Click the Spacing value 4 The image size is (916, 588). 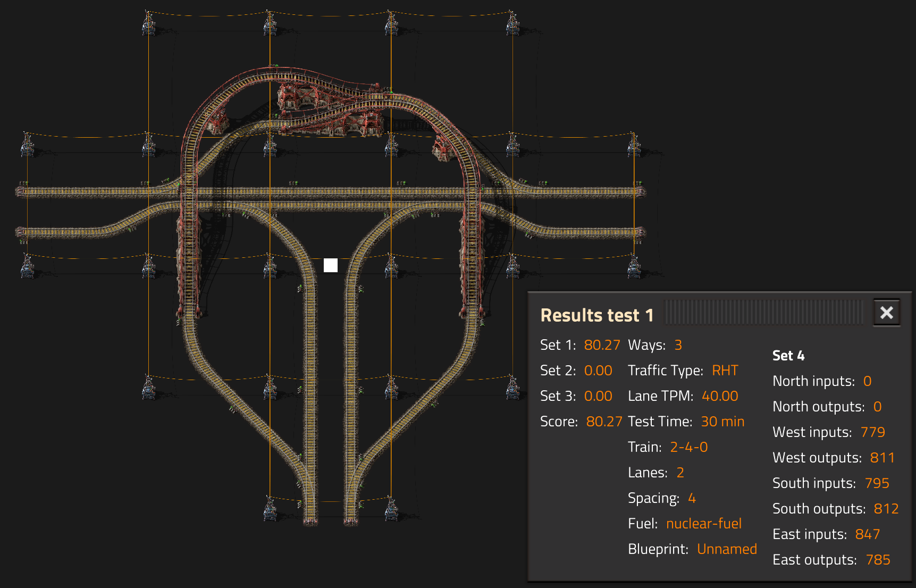coord(692,498)
